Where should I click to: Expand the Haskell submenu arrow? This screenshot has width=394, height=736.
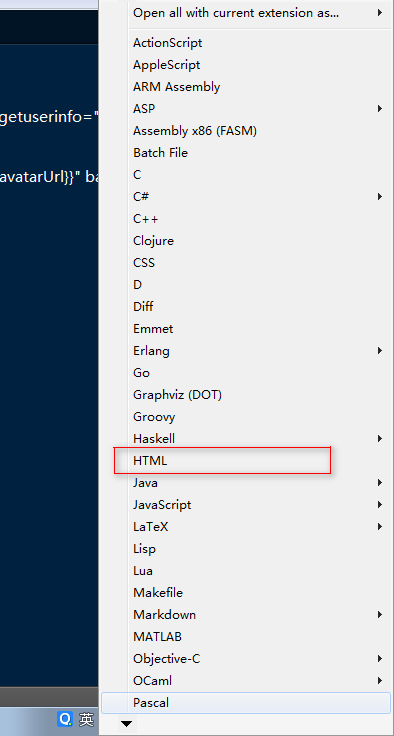[380, 439]
